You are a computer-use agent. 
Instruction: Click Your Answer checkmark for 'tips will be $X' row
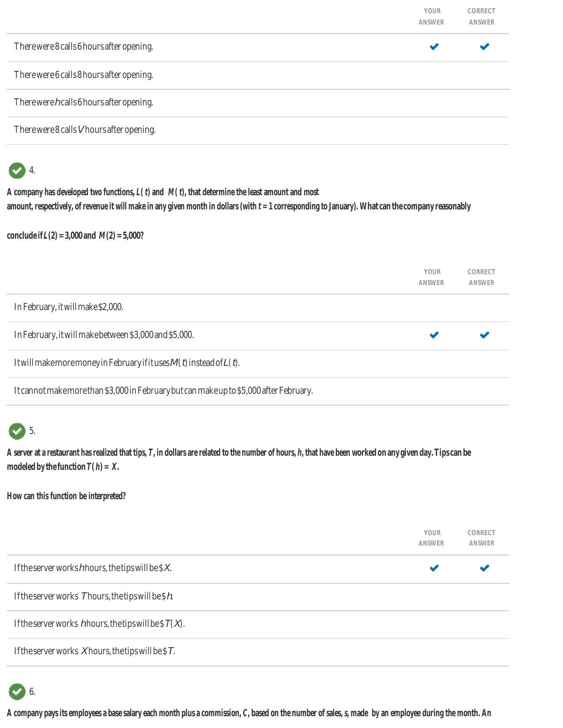[x=434, y=568]
